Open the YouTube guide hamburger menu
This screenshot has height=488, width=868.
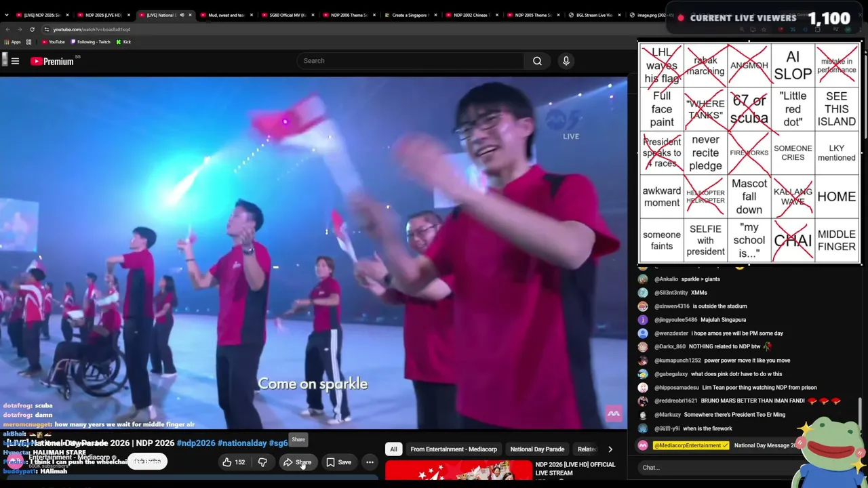[15, 61]
